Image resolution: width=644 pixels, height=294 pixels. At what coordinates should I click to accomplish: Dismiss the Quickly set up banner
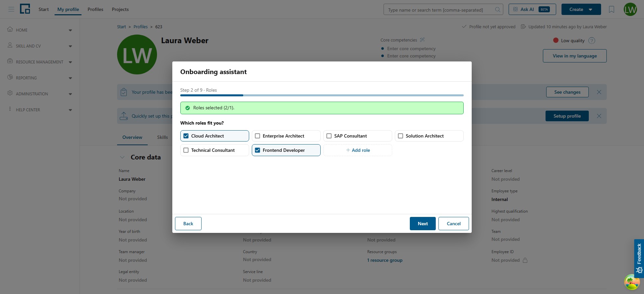click(599, 116)
